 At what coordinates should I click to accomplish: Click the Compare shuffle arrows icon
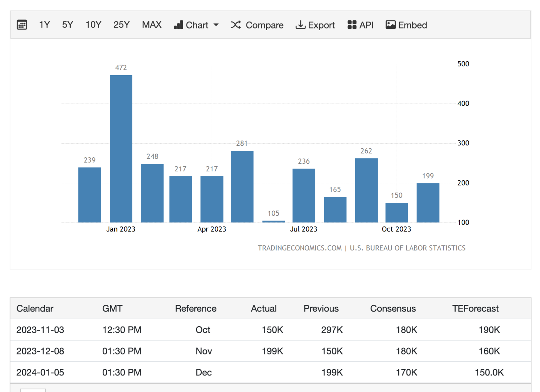point(236,25)
